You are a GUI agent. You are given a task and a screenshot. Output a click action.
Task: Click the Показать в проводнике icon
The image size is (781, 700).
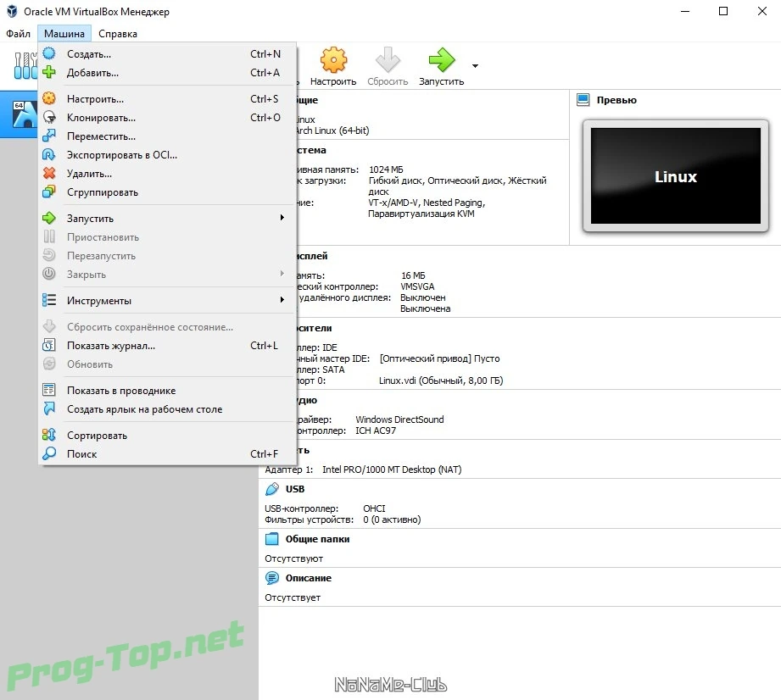[x=49, y=390]
